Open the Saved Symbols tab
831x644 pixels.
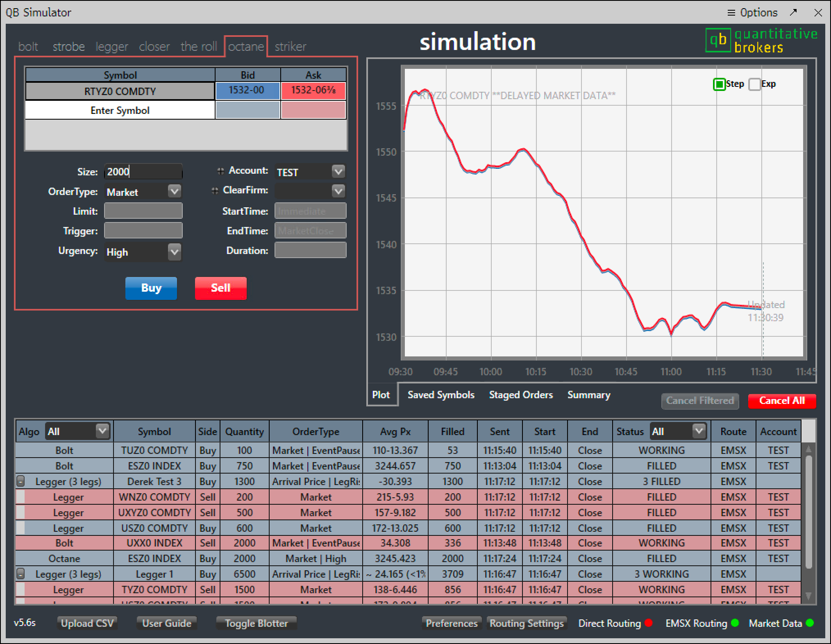(441, 395)
